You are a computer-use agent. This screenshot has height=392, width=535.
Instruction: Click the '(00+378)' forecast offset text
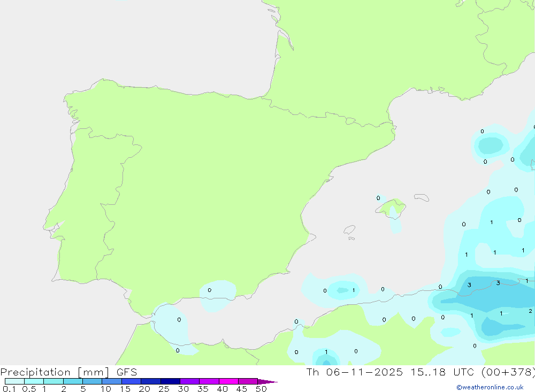click(x=508, y=372)
